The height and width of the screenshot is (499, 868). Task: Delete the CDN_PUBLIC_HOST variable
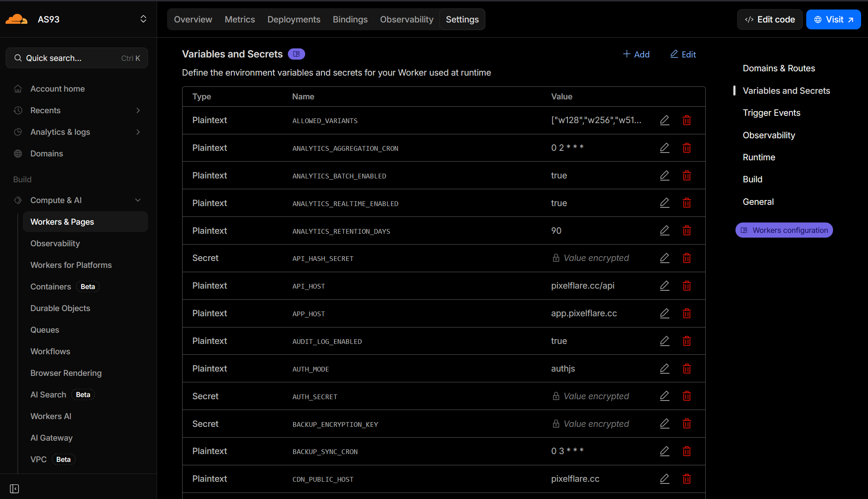tap(687, 479)
